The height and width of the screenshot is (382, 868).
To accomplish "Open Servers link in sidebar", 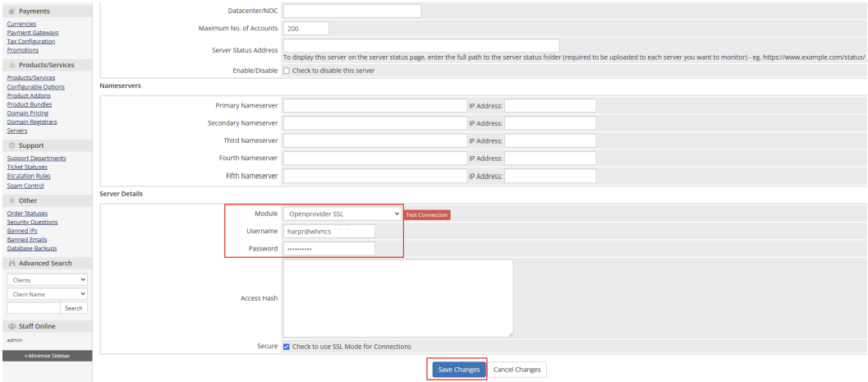I will (17, 131).
